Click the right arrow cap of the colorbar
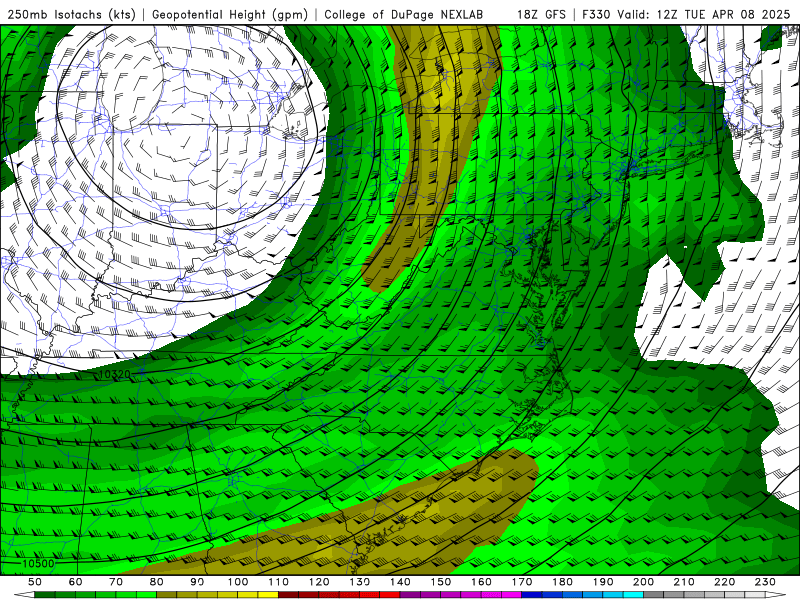This screenshot has height=600, width=800. (776, 595)
